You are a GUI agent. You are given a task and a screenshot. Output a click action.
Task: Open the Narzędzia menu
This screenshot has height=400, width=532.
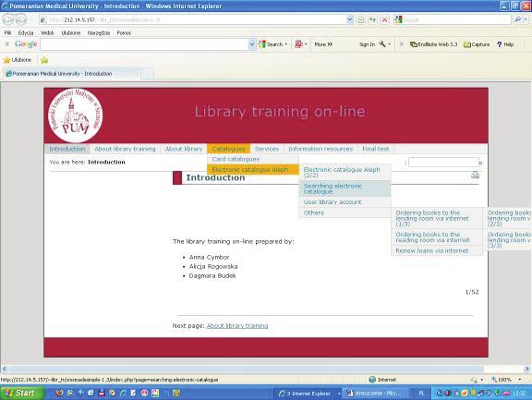(x=99, y=33)
